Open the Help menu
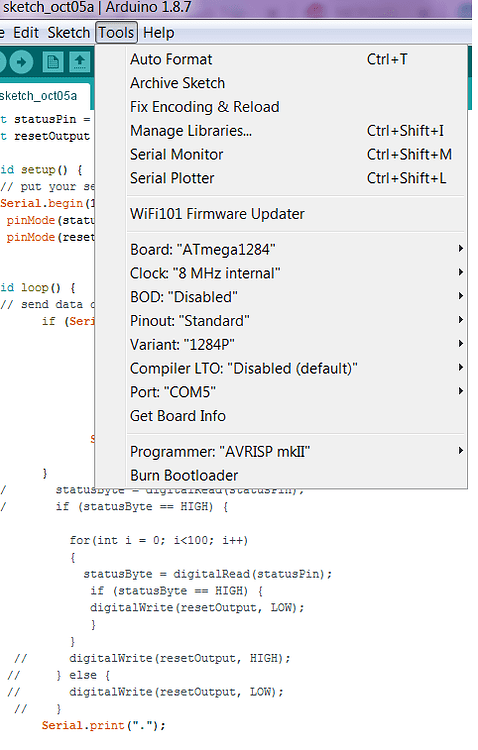This screenshot has height=750, width=478. (158, 33)
